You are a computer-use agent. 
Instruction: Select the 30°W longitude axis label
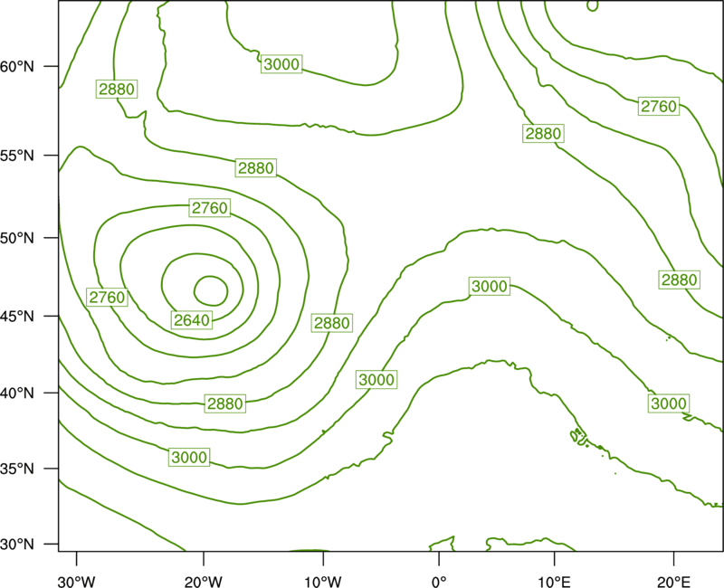click(x=77, y=582)
